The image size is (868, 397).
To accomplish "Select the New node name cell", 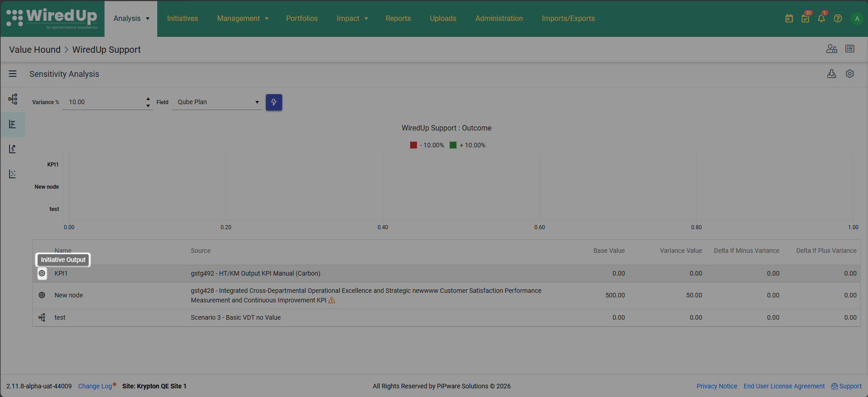I will point(69,295).
